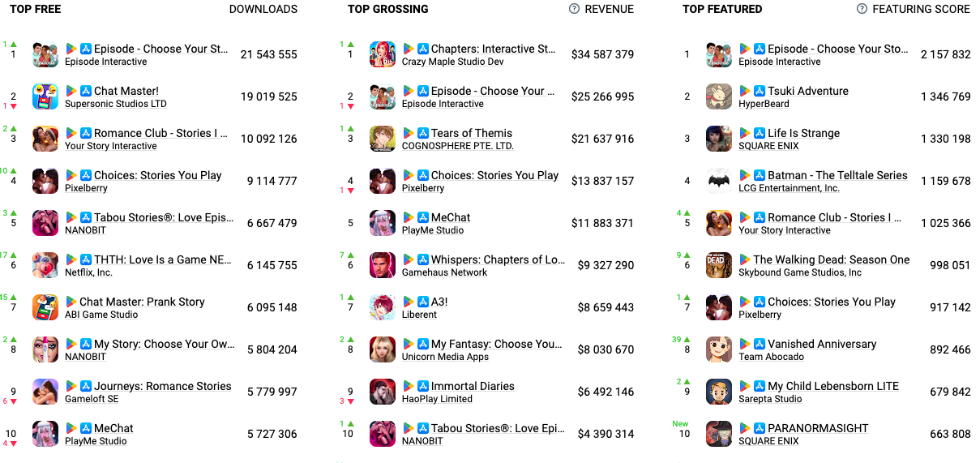Click the help icon beside REVENUE

click(575, 9)
